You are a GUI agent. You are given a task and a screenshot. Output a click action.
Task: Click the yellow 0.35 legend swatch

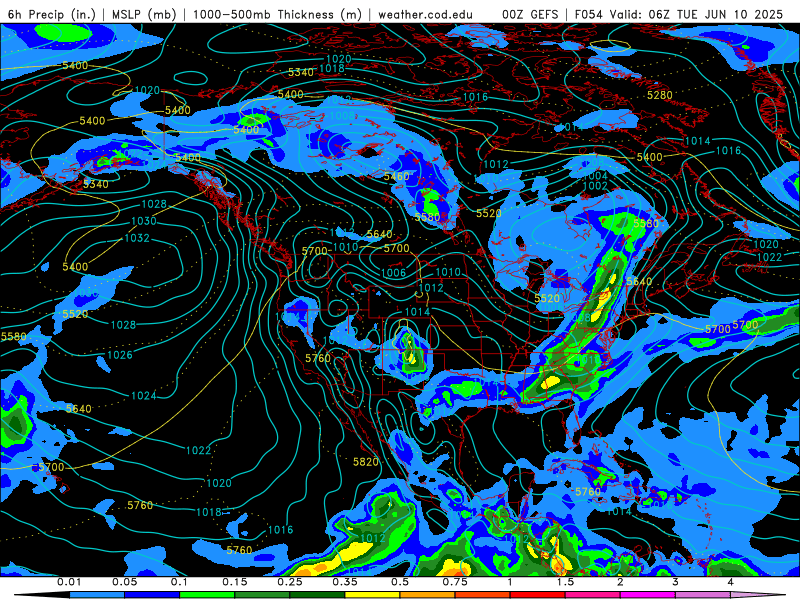373,595
